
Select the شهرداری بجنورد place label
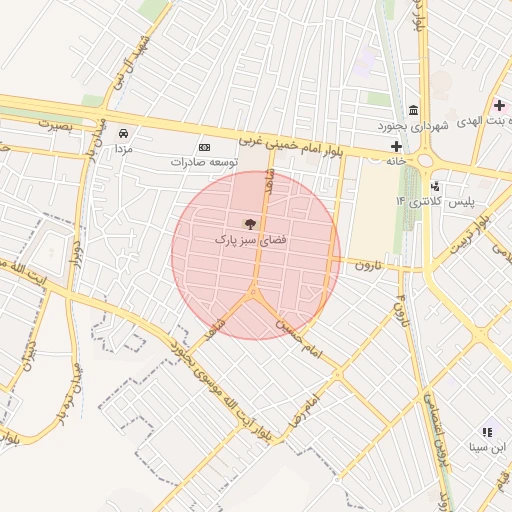tap(413, 126)
